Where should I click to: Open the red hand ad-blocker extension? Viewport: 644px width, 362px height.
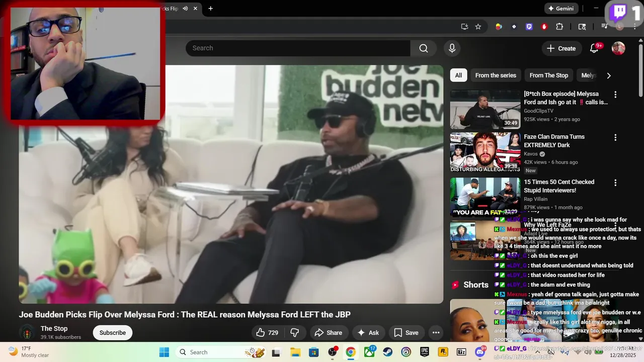544,27
